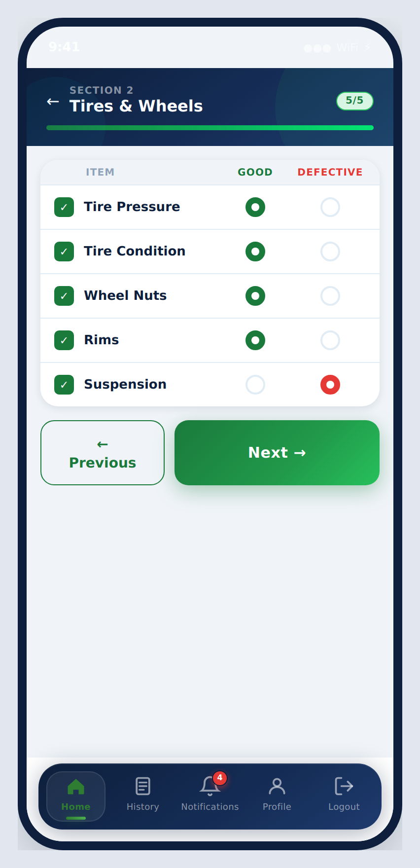Screen dimensions: 420x868
Task: Toggle the Suspension checkbox
Action: pyautogui.click(x=64, y=385)
